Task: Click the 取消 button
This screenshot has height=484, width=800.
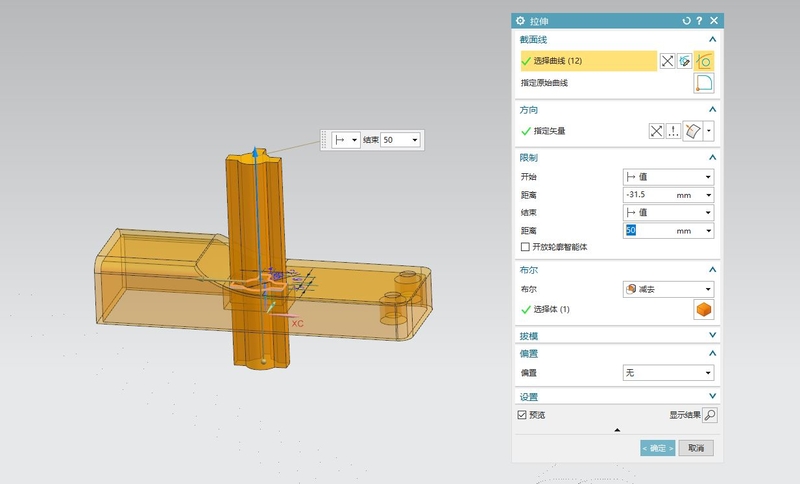Action: click(x=696, y=448)
